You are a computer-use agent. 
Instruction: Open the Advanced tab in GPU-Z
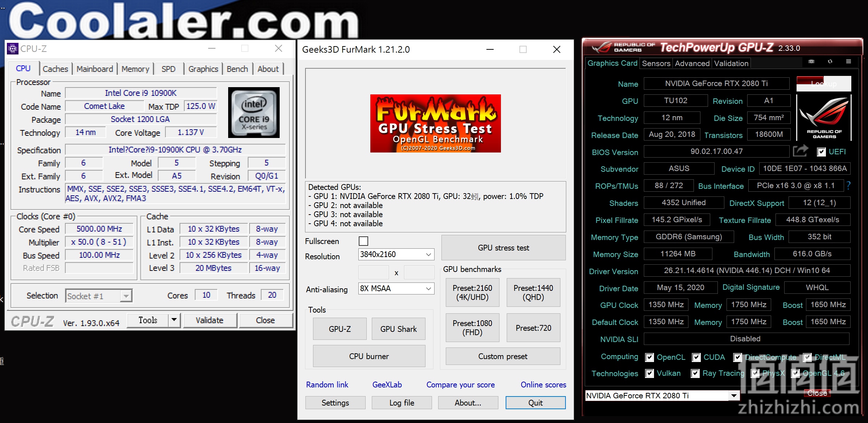(x=692, y=63)
